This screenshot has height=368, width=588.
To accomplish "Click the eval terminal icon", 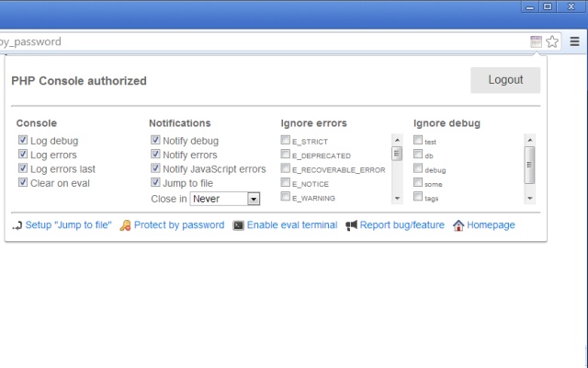I will (x=238, y=225).
